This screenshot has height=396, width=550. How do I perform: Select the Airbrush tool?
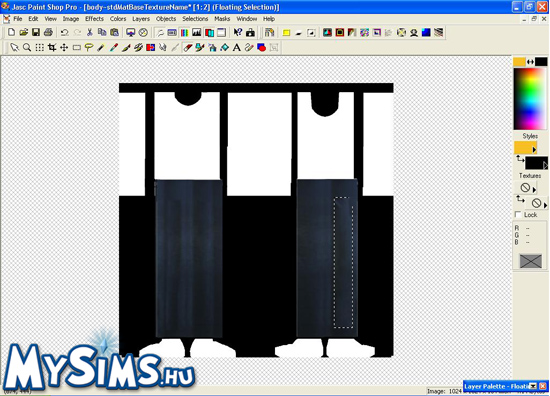point(212,47)
